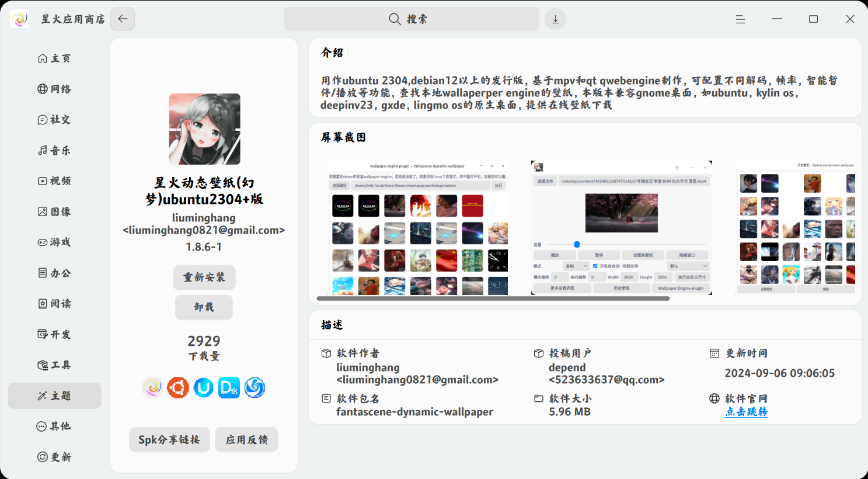Click the deepin support icon
The width and height of the screenshot is (868, 479).
point(255,387)
